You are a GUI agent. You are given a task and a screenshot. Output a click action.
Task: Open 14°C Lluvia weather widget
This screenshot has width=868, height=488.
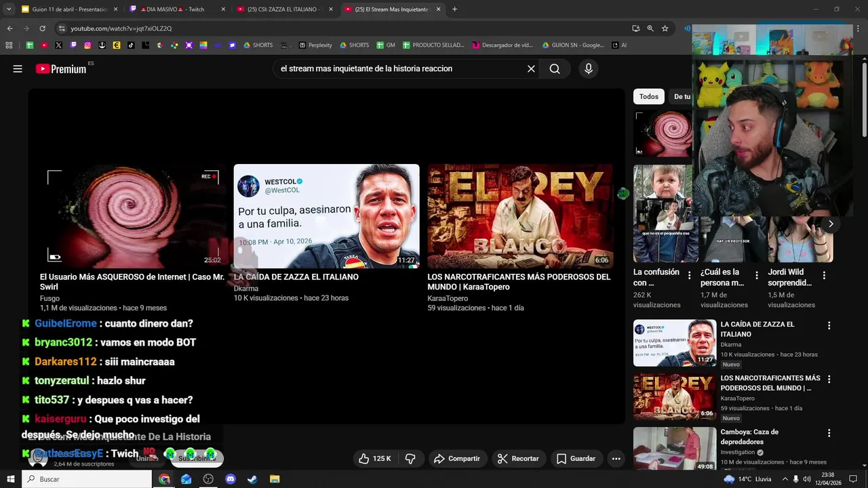click(747, 479)
